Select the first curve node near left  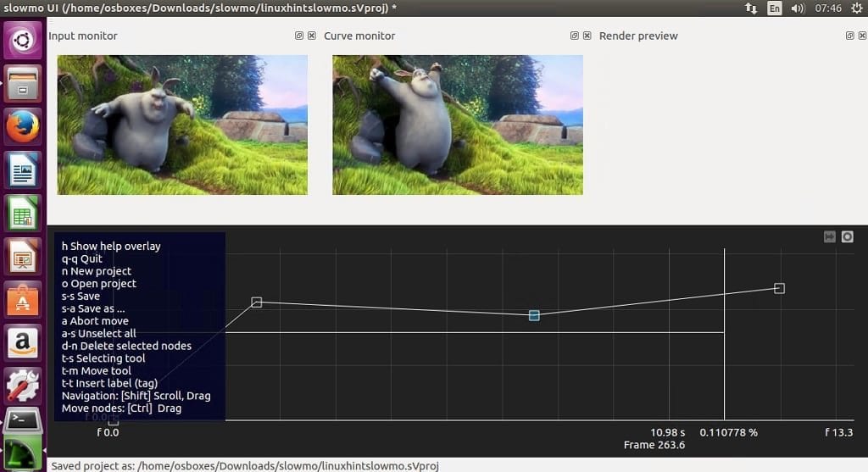pyautogui.click(x=256, y=303)
